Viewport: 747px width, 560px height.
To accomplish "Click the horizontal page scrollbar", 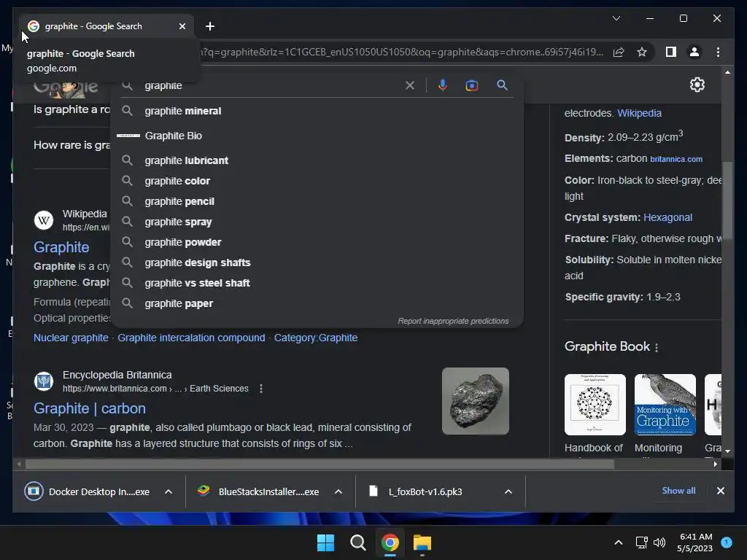I will (320, 464).
